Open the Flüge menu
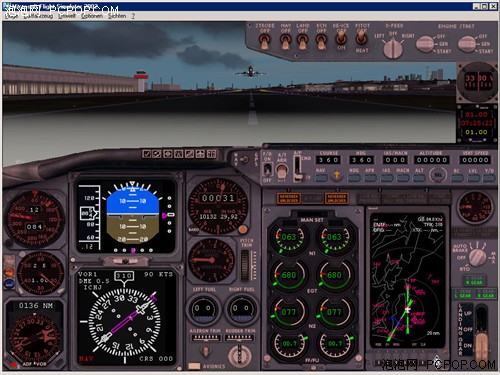Screen dimensions: 500x375 [x=11, y=16]
